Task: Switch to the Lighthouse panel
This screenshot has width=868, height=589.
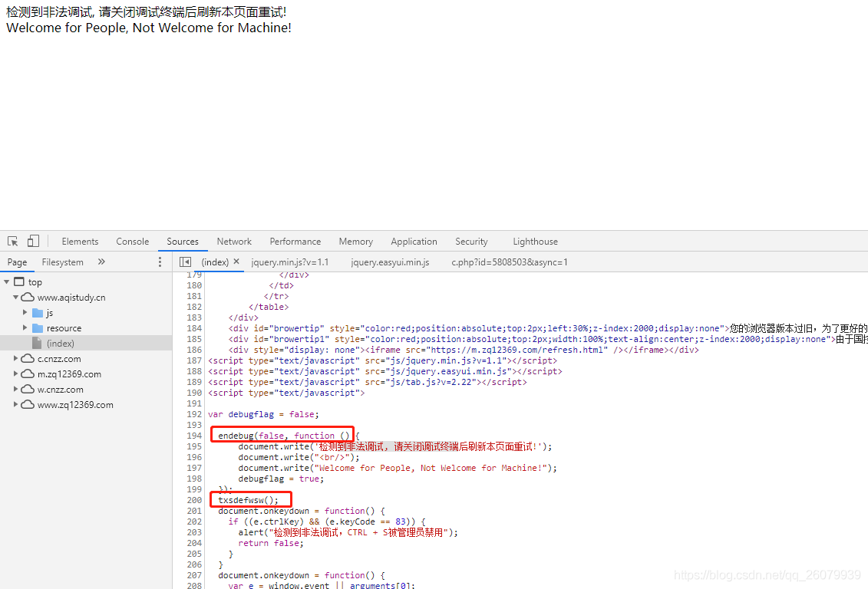Action: pyautogui.click(x=535, y=242)
